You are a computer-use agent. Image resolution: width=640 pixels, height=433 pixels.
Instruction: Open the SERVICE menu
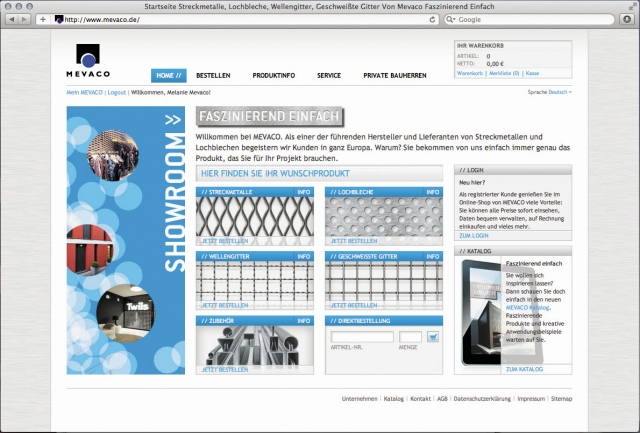(329, 75)
